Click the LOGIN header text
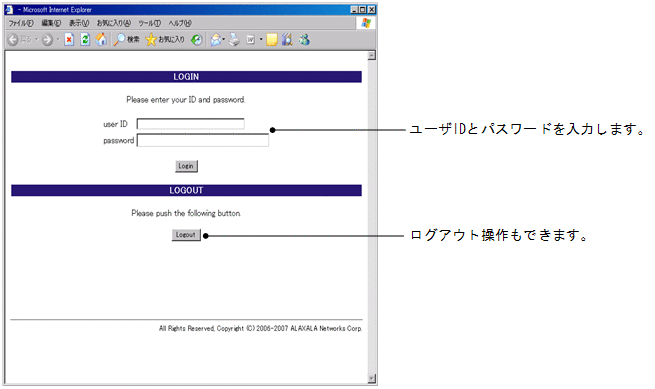Image resolution: width=655 pixels, height=389 pixels. click(186, 77)
